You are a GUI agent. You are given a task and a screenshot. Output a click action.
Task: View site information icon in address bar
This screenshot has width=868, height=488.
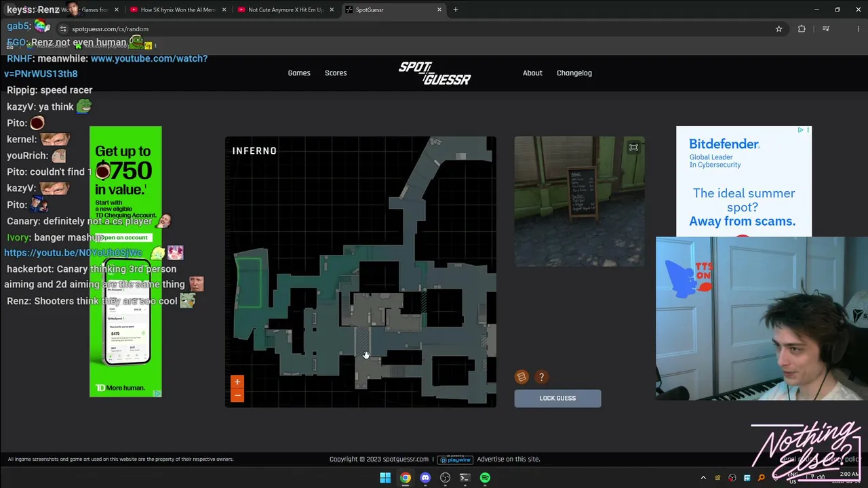(x=63, y=29)
